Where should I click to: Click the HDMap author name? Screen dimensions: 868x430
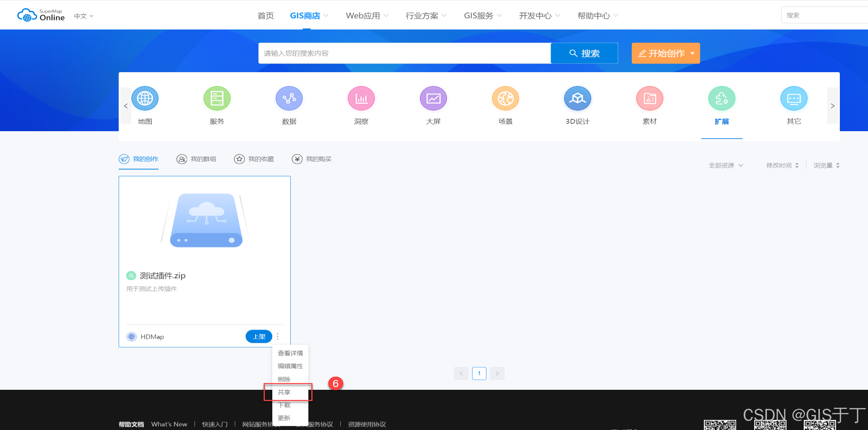pyautogui.click(x=152, y=337)
